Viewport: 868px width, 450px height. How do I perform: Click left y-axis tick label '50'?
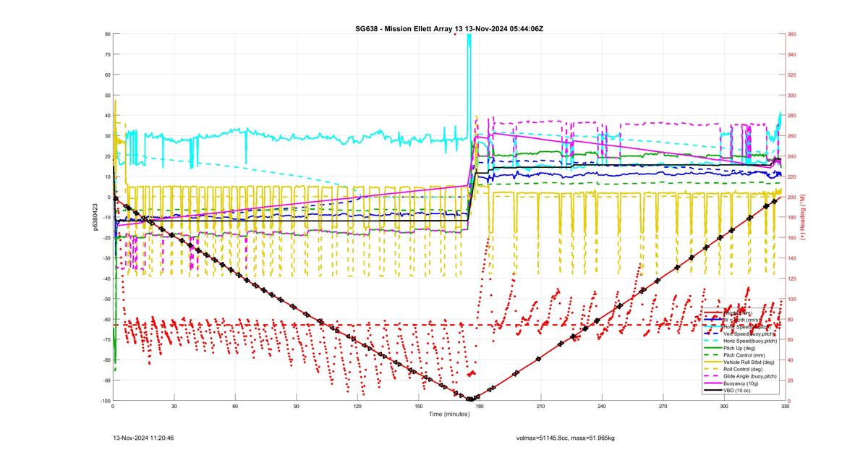107,95
